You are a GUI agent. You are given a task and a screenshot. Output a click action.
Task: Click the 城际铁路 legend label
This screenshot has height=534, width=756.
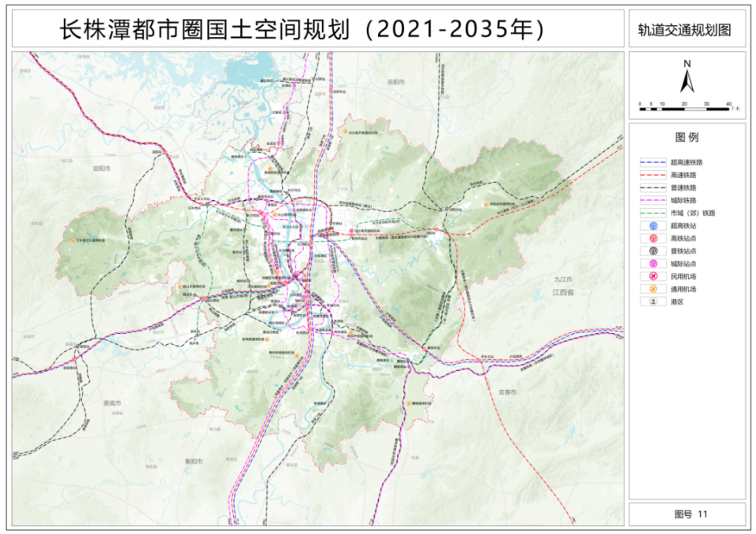(684, 200)
